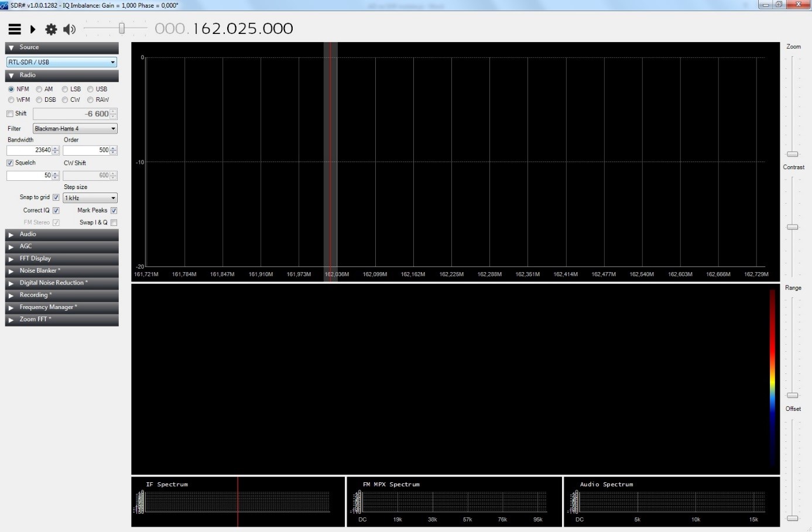Click the SDR# app icon in the title bar
This screenshot has height=532, width=812.
point(5,5)
